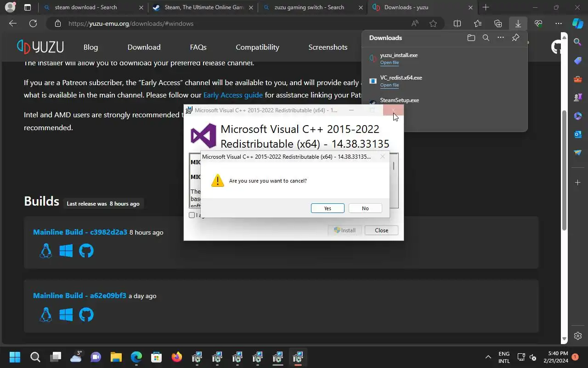588x368 pixels.
Task: Click the Linux penguin icon for build a62e09bf3
Action: coord(45,315)
